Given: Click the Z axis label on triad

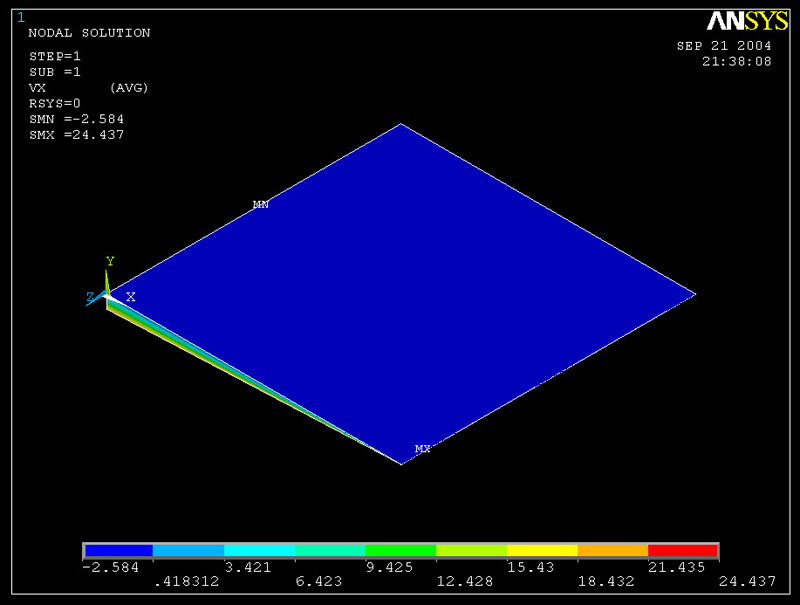Looking at the screenshot, I should coord(90,297).
